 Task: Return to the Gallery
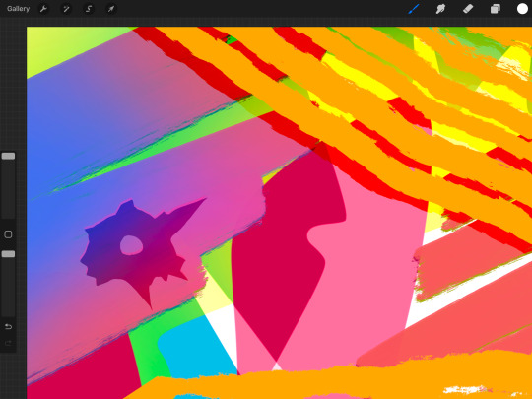tap(18, 9)
